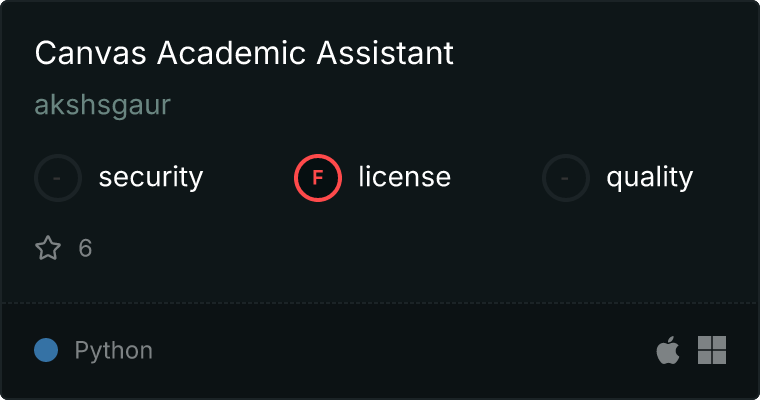This screenshot has height=400, width=760.
Task: Click the blue Python language dot
Action: coord(46,350)
